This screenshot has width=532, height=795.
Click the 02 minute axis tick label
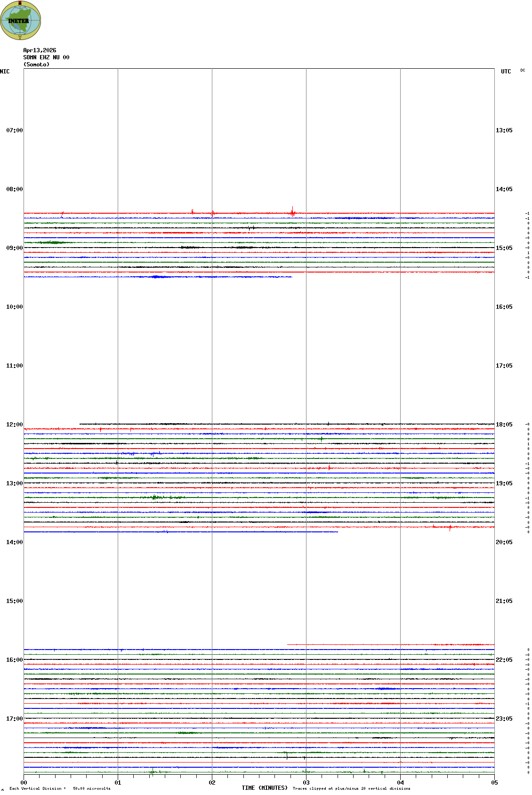pyautogui.click(x=212, y=783)
